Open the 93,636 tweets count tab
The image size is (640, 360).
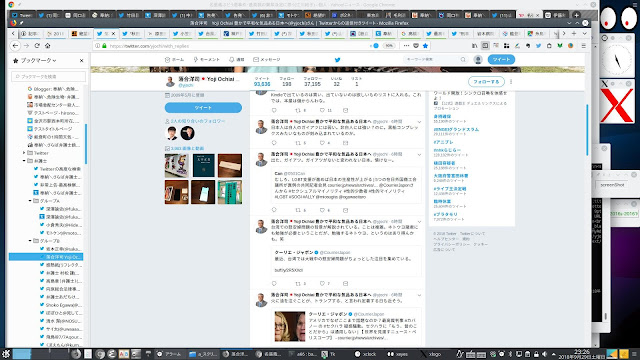pos(262,82)
